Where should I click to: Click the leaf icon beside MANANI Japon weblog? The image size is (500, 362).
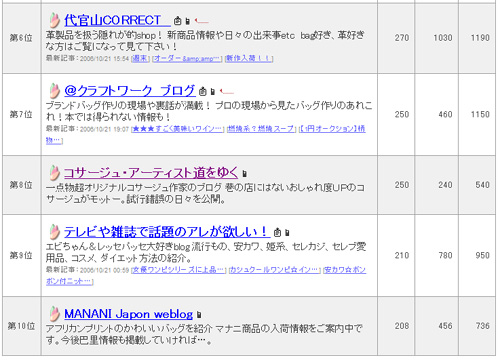pos(54,314)
